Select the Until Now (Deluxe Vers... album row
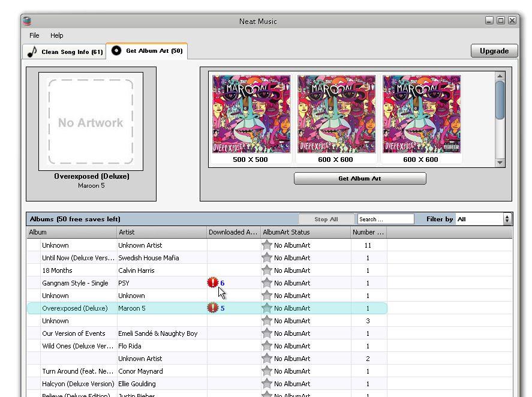This screenshot has width=532, height=397. [207, 257]
